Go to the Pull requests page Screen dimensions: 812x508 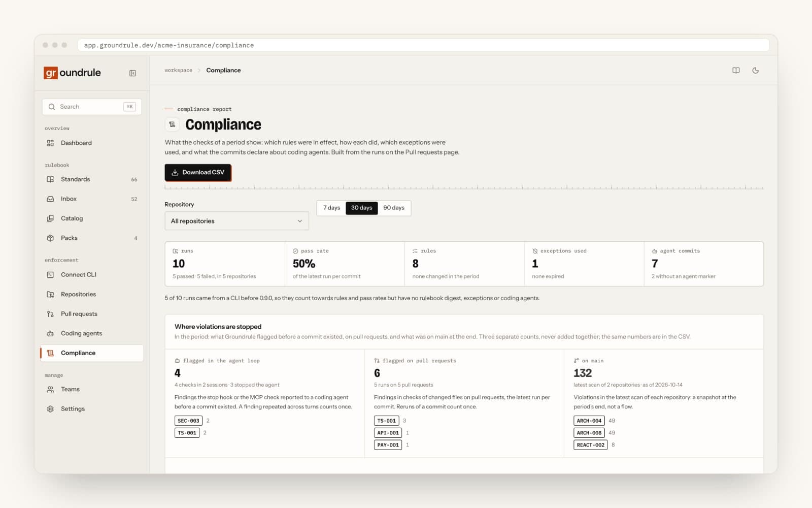92,314
